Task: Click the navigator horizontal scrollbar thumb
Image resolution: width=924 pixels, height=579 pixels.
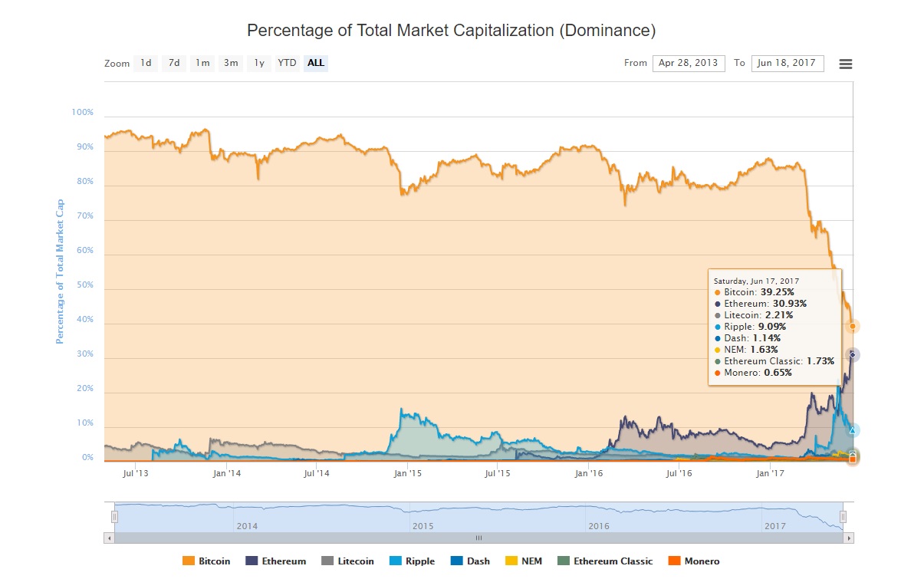Action: click(x=478, y=538)
